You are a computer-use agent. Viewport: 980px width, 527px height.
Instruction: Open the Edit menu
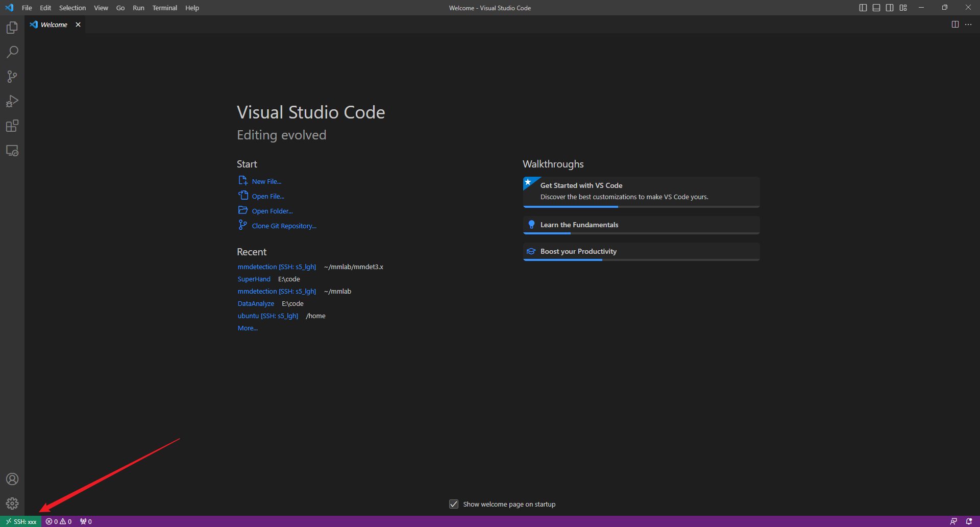pos(45,8)
